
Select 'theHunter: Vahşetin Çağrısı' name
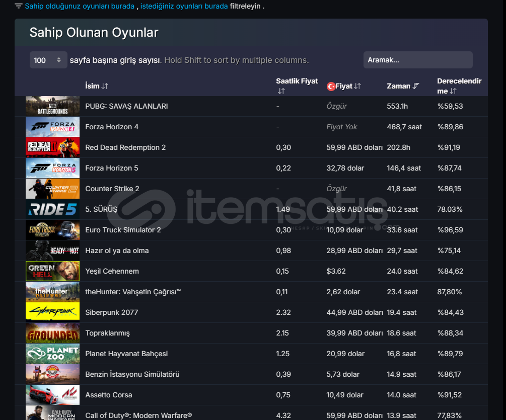[x=133, y=292]
